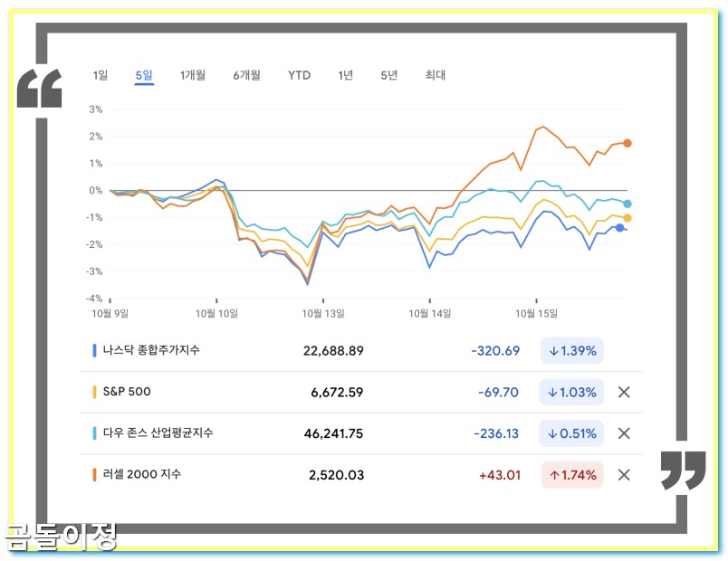Click the 10월 10일 axis date label
This screenshot has height=561, width=728.
216,314
